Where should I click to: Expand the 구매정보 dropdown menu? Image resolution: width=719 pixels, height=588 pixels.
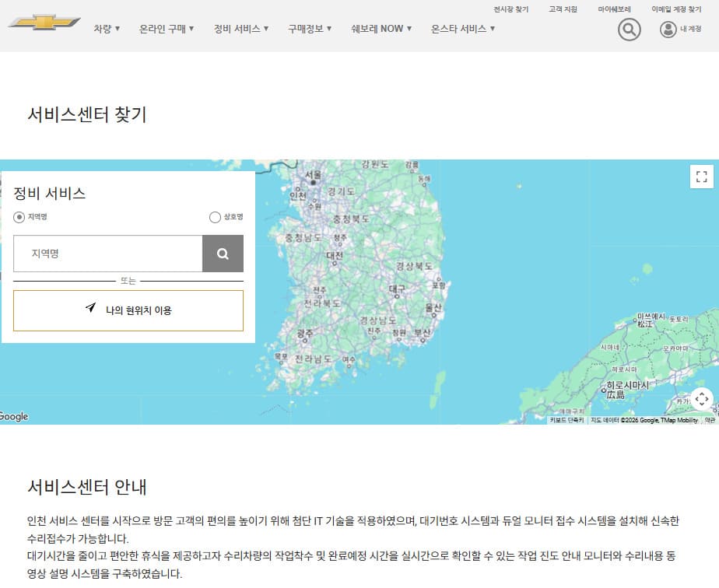point(310,29)
